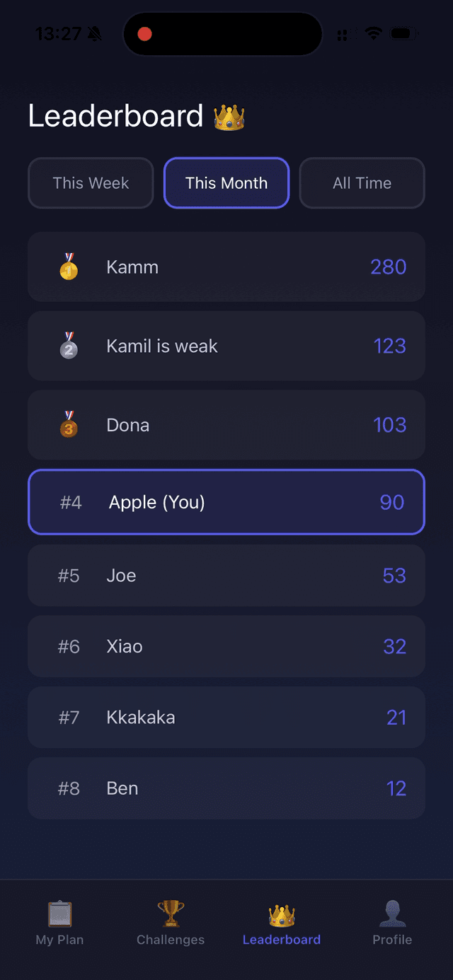Click the crown emoji beside Leaderboard title
Viewport: 453px width, 980px height.
(x=229, y=117)
